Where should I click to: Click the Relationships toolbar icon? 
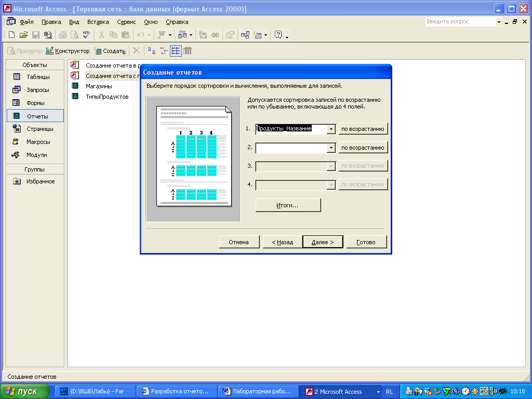(x=245, y=35)
